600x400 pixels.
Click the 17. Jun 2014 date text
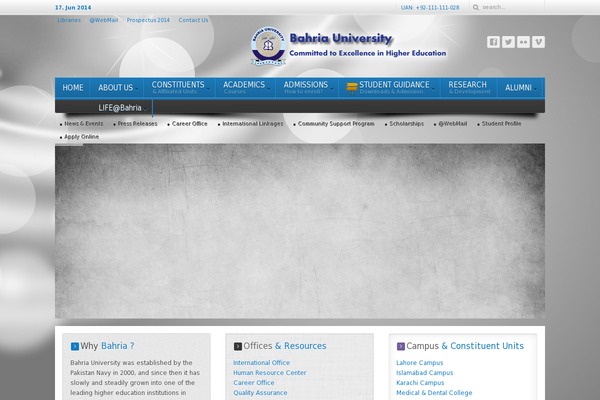point(73,7)
